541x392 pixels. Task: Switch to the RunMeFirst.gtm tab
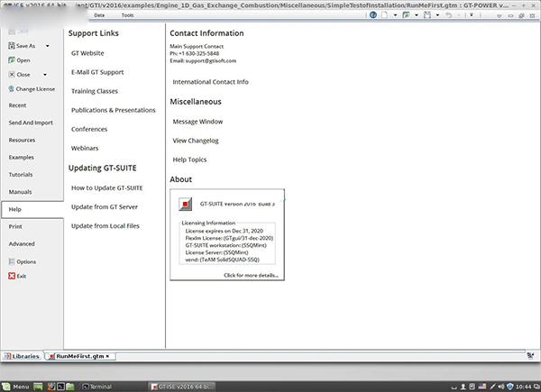tap(79, 356)
